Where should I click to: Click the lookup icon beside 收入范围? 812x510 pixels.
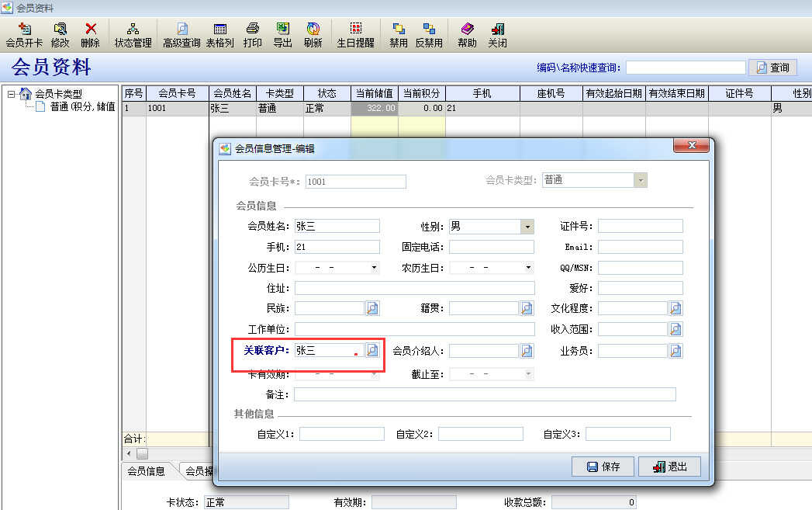click(x=676, y=329)
